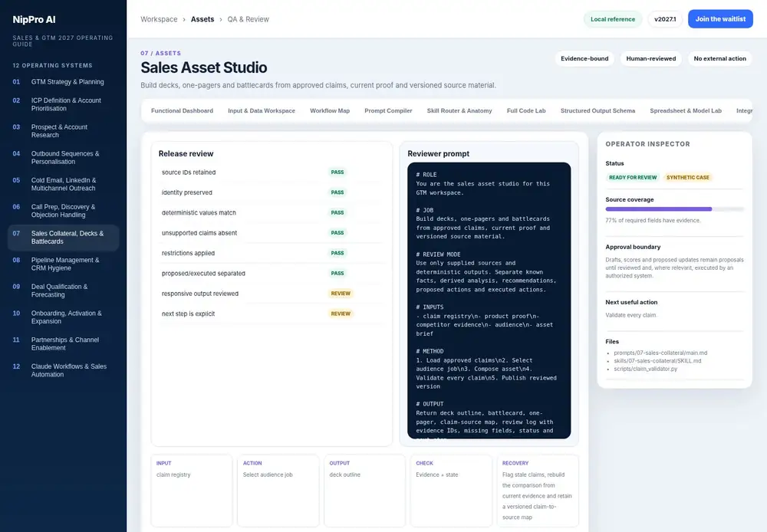Viewport: 767px width, 532px height.
Task: Go to Prospect & Account Research
Action: coord(63,130)
